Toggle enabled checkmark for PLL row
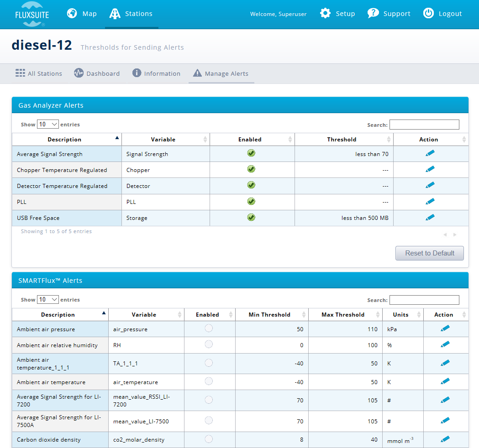479x448 pixels. click(251, 201)
